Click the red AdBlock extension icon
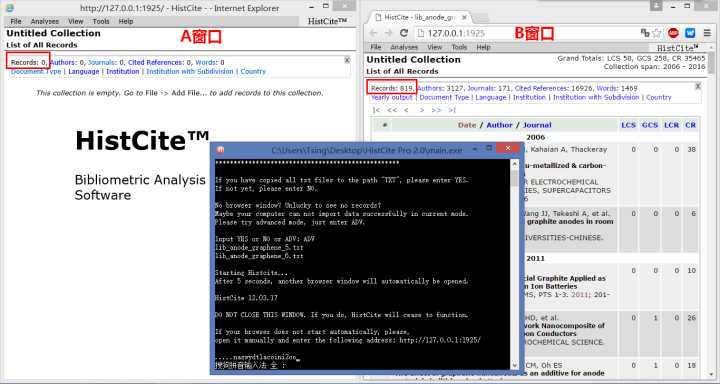This screenshot has width=720, height=384. tap(673, 33)
